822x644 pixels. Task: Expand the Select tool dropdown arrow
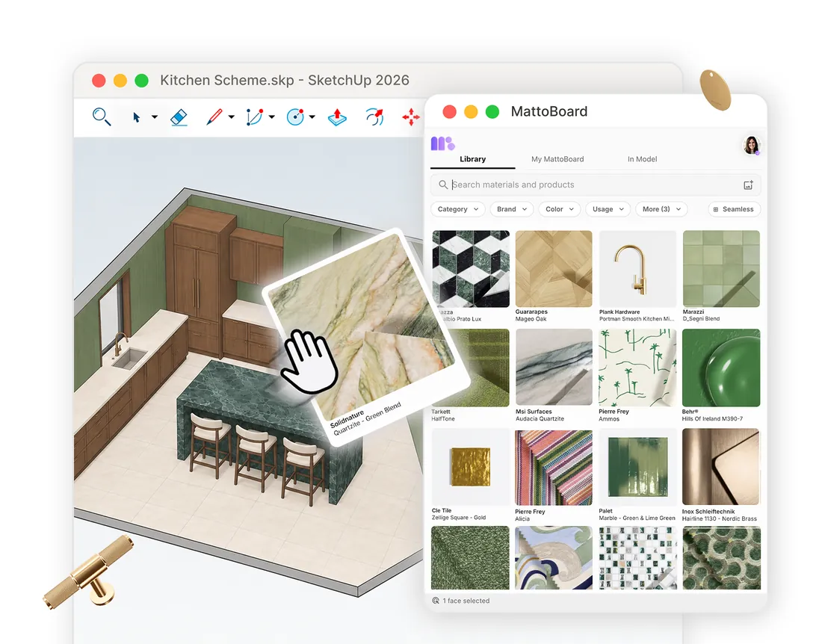(155, 117)
